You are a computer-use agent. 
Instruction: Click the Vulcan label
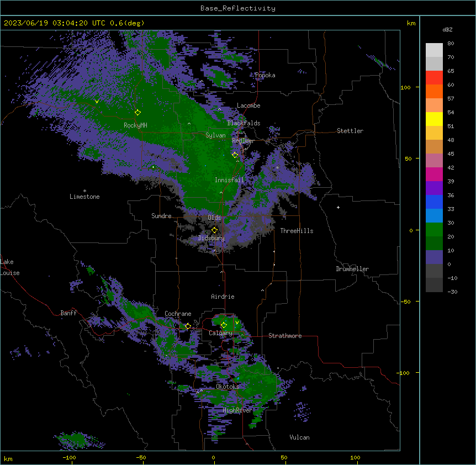click(299, 437)
